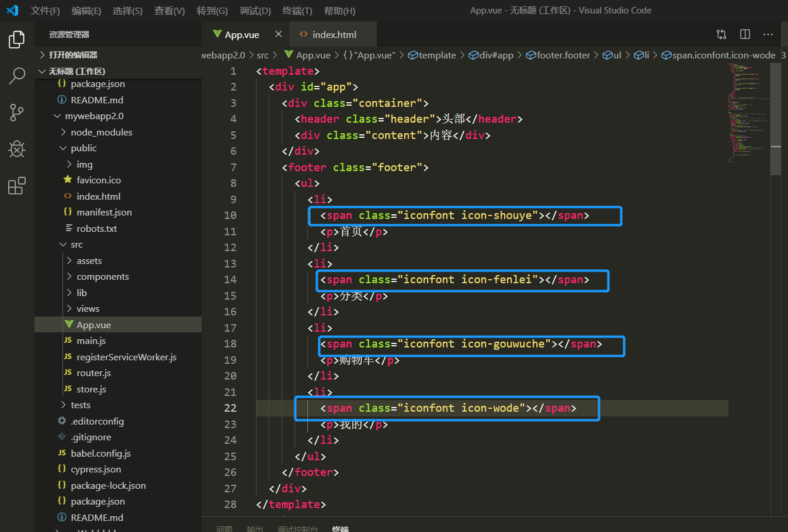Click the Open Changes compare icon
Screen dimensions: 788x532
(x=721, y=34)
